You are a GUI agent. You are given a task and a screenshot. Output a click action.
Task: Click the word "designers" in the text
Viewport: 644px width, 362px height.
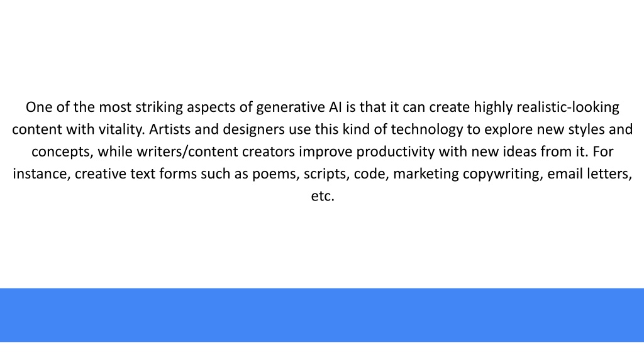pyautogui.click(x=253, y=129)
